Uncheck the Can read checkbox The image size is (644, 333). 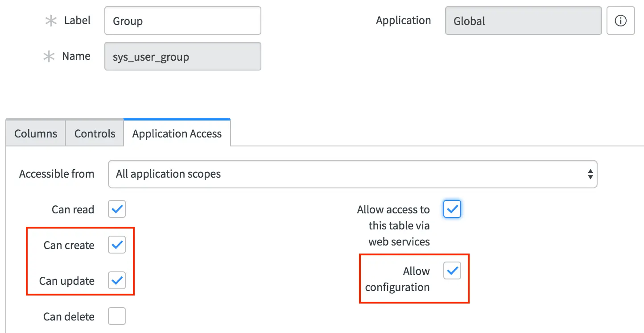(x=117, y=209)
